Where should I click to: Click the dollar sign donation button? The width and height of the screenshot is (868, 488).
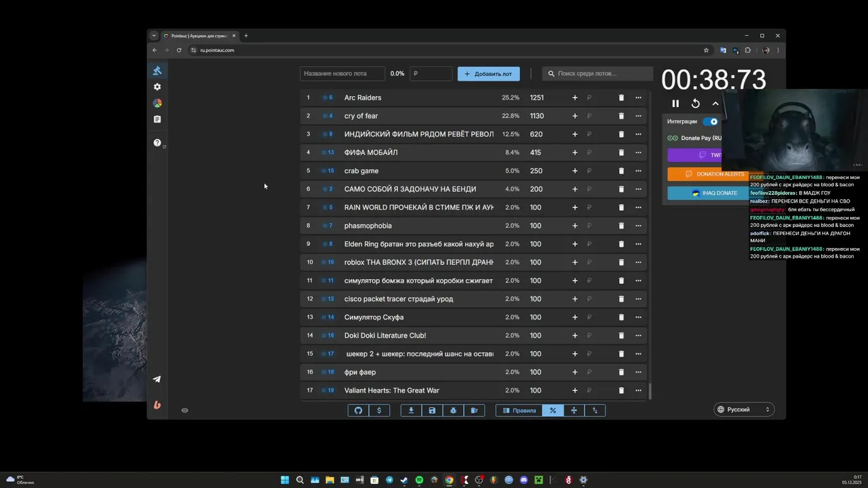point(379,410)
